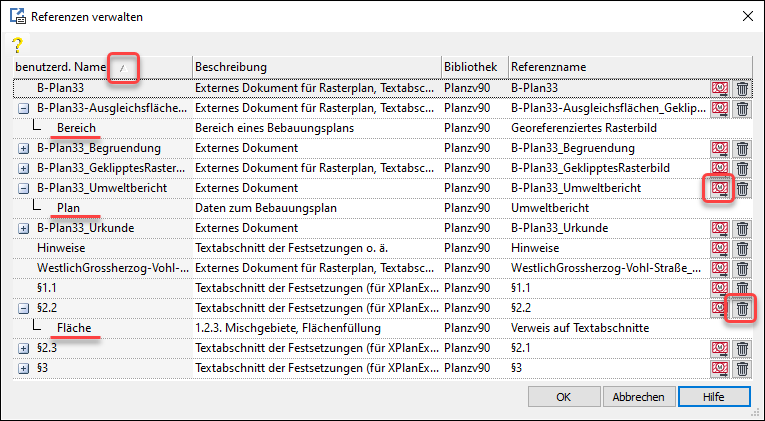This screenshot has width=765, height=421.
Task: Click the red edit icon in the top B-Plan33 row
Action: 719,88
